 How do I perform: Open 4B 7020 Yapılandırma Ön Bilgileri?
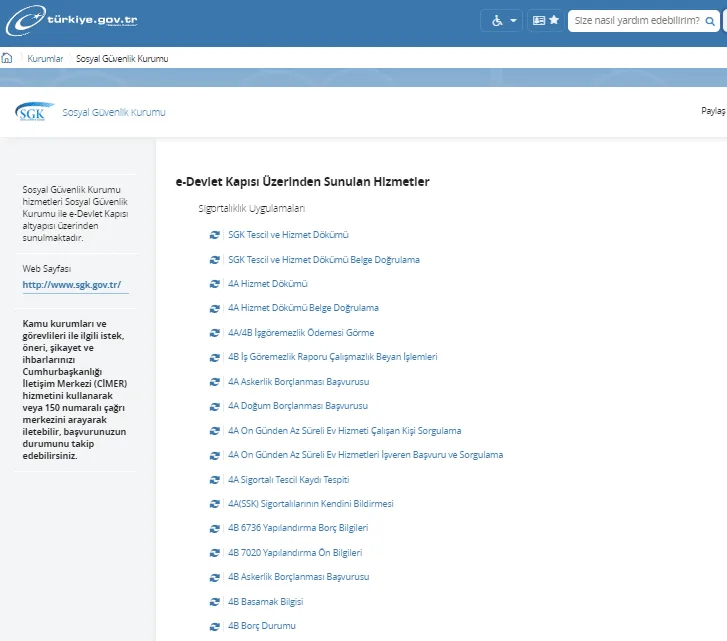point(295,552)
